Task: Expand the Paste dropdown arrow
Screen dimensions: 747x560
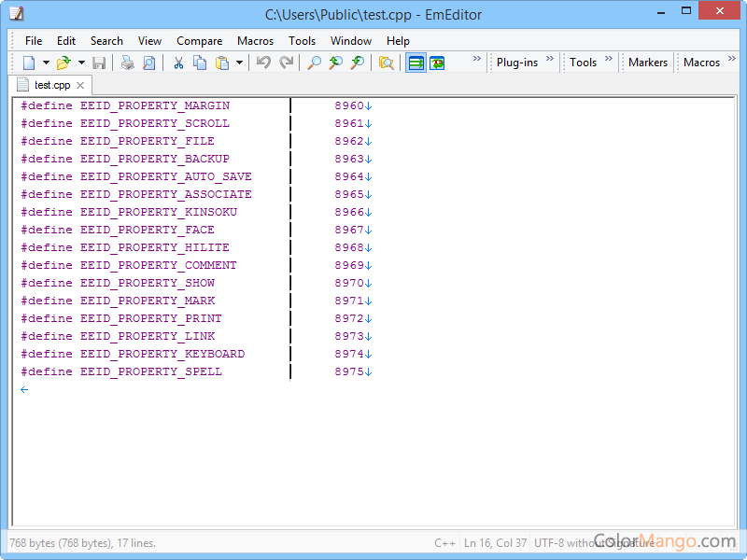Action: (x=239, y=63)
